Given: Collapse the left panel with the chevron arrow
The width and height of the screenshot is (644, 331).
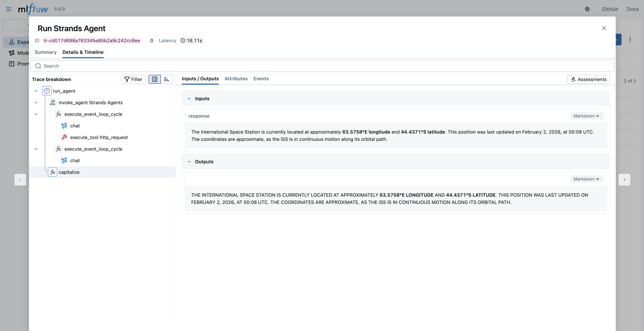Looking at the screenshot, I should [x=20, y=179].
